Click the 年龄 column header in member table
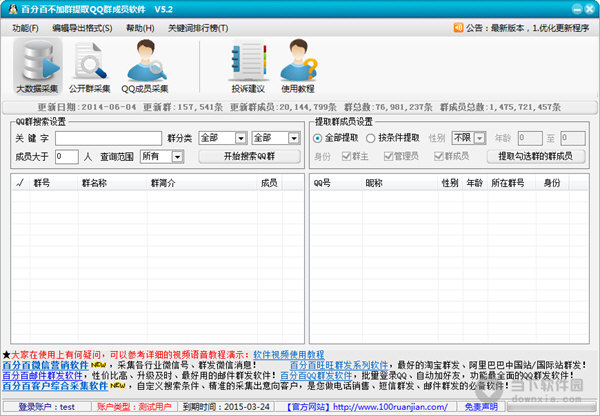 point(474,183)
